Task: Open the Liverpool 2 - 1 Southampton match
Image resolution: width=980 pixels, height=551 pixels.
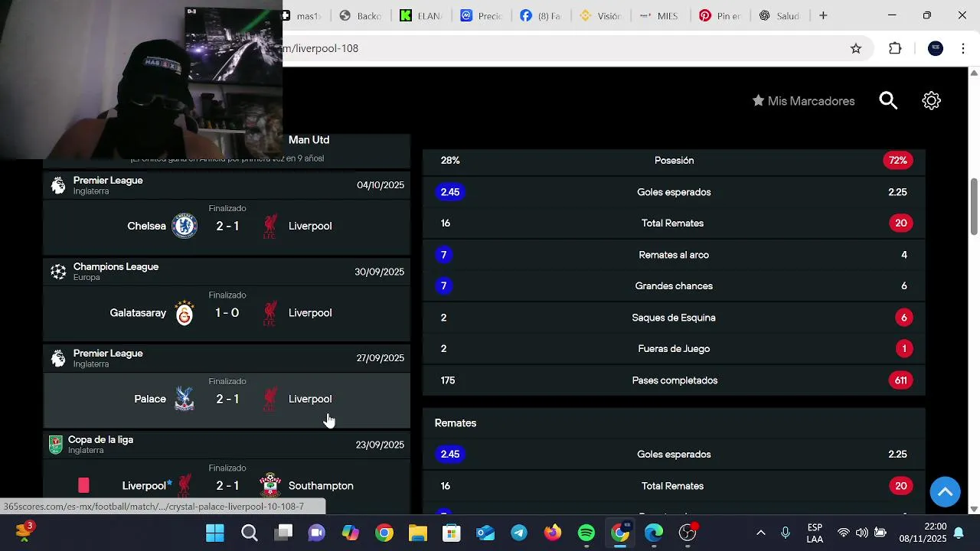Action: click(x=227, y=485)
